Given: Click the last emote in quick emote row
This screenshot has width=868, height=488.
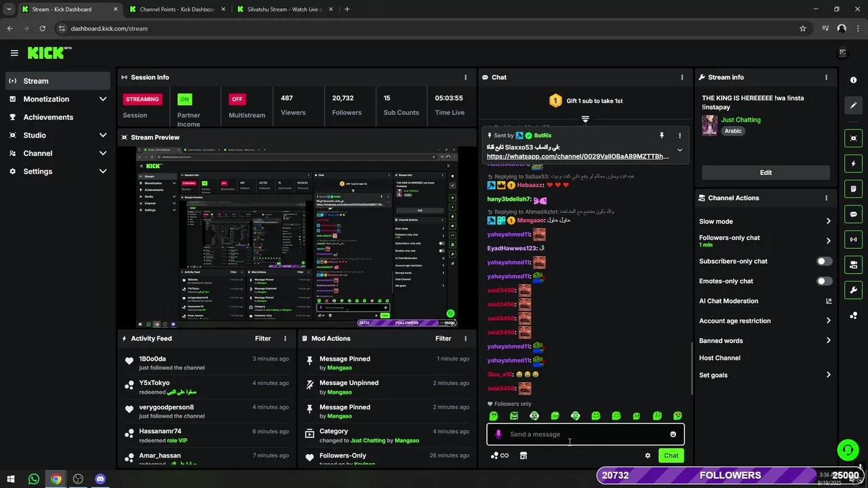Looking at the screenshot, I should [677, 415].
